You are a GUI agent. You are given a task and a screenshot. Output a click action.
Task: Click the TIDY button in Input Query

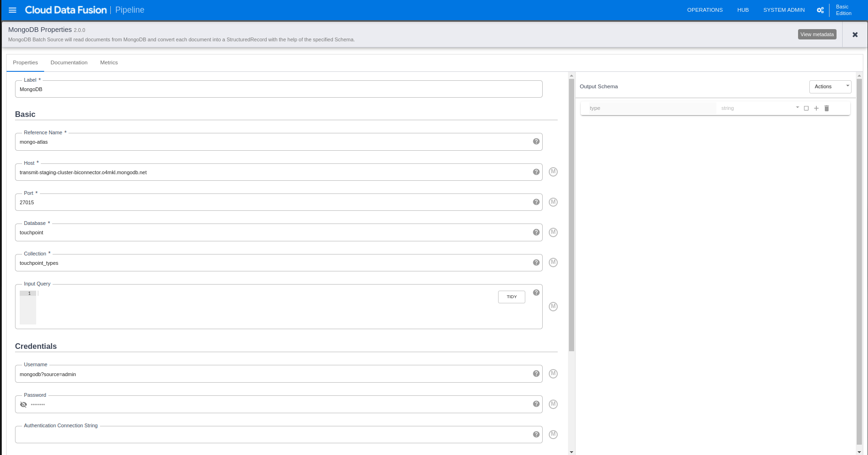pyautogui.click(x=511, y=297)
